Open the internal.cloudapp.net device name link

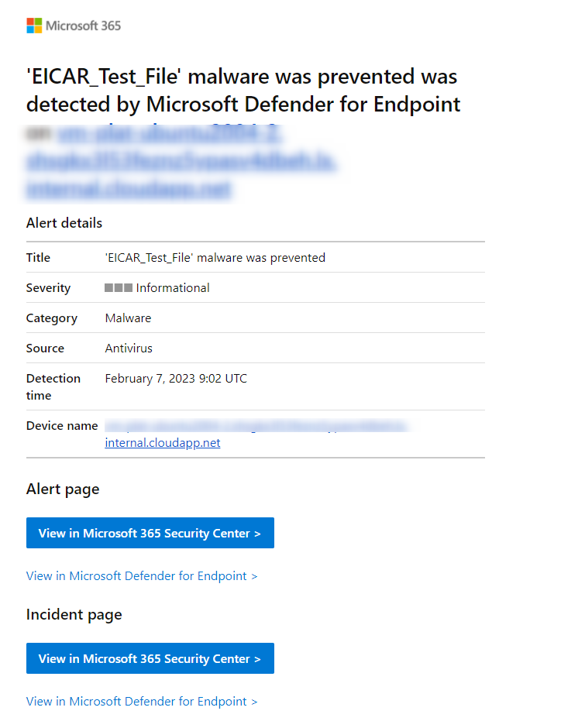coord(163,443)
